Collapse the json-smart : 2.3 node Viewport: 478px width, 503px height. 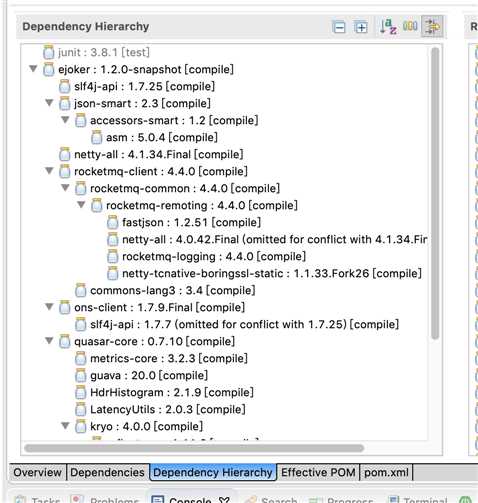(x=49, y=103)
